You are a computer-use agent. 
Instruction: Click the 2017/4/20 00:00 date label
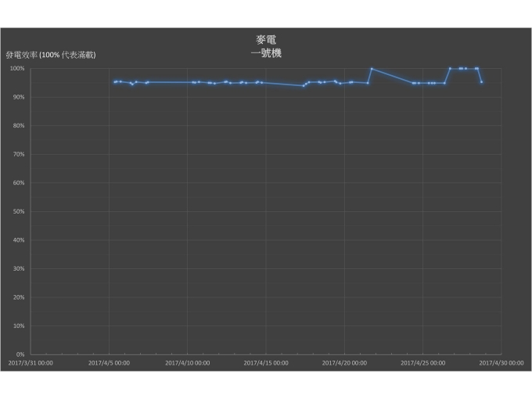[345, 363]
